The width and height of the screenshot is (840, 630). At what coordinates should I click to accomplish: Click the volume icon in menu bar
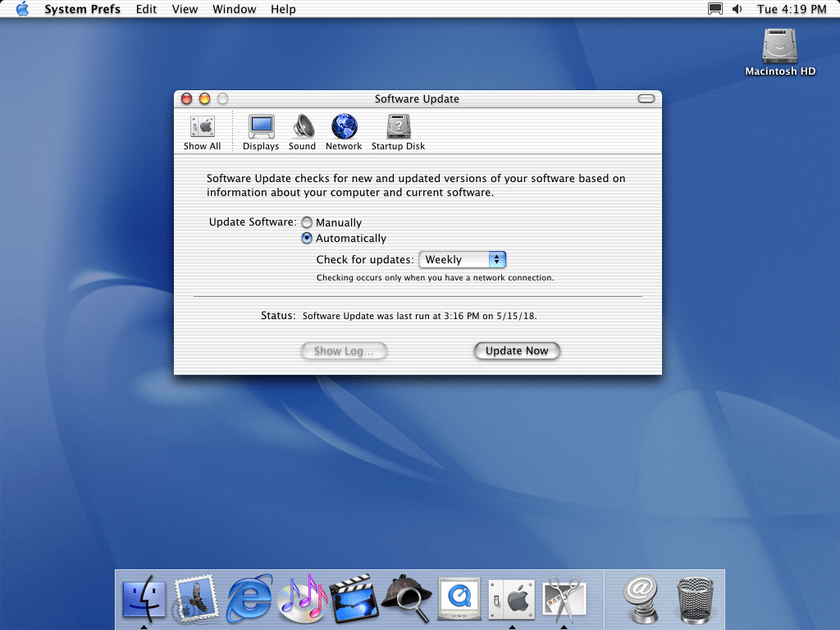737,9
